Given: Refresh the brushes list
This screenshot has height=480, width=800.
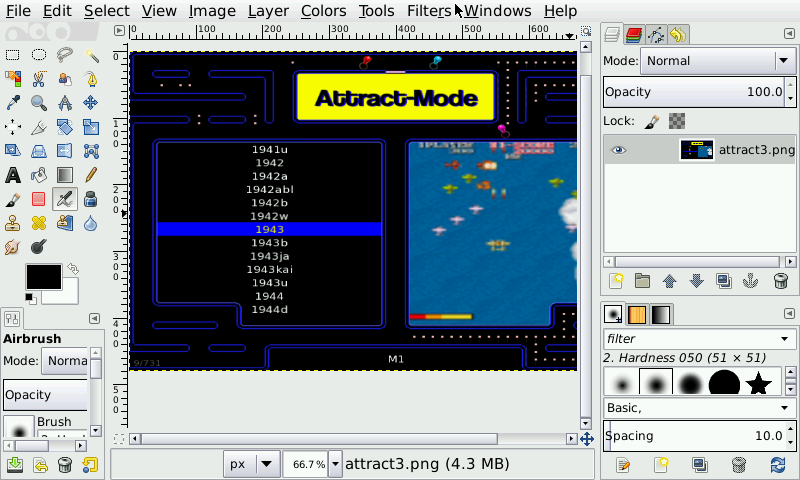Looking at the screenshot, I should pyautogui.click(x=778, y=465).
